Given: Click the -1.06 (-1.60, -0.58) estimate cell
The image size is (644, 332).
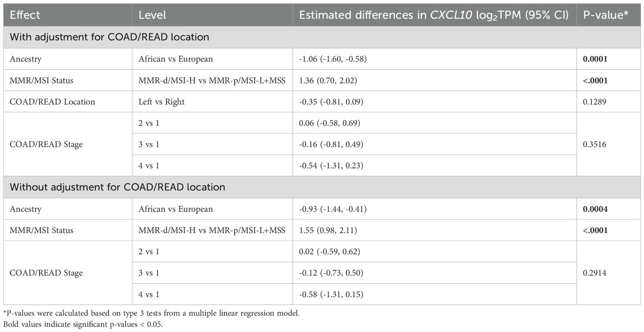Looking at the screenshot, I should point(333,59).
